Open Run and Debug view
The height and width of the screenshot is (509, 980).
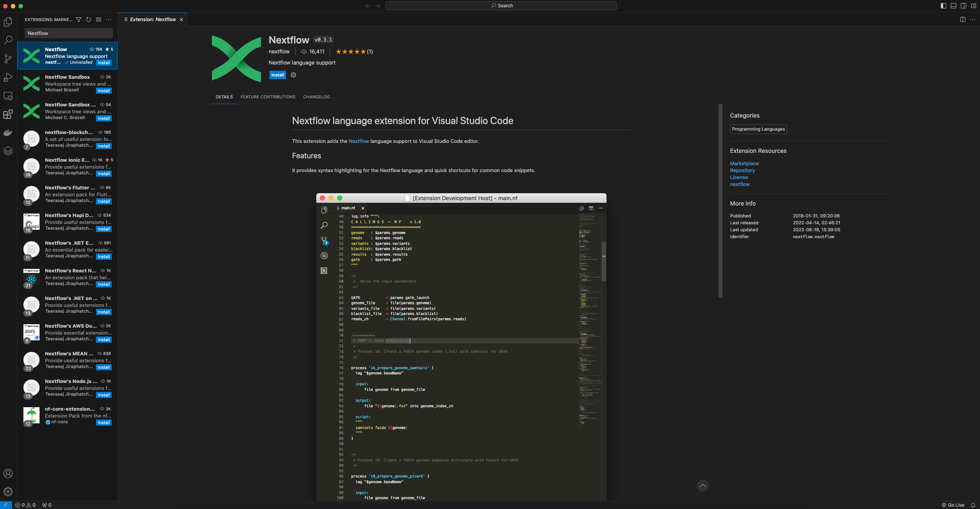8,77
